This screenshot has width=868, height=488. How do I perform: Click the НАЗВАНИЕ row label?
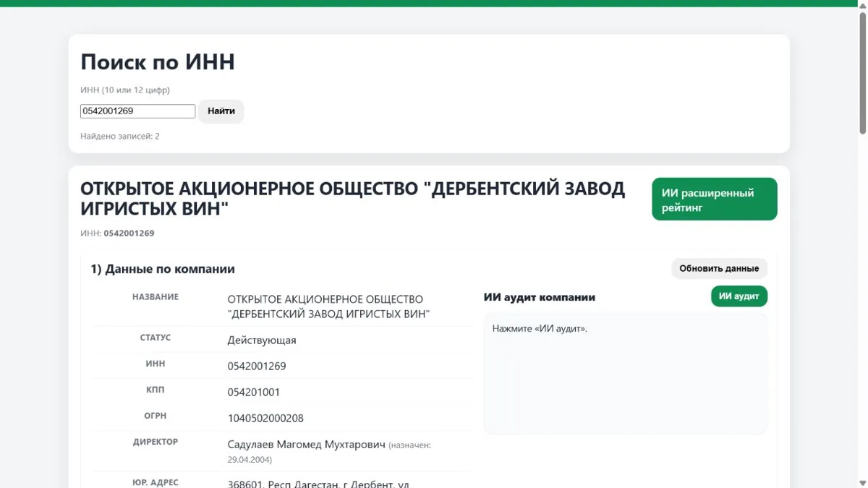pos(156,297)
